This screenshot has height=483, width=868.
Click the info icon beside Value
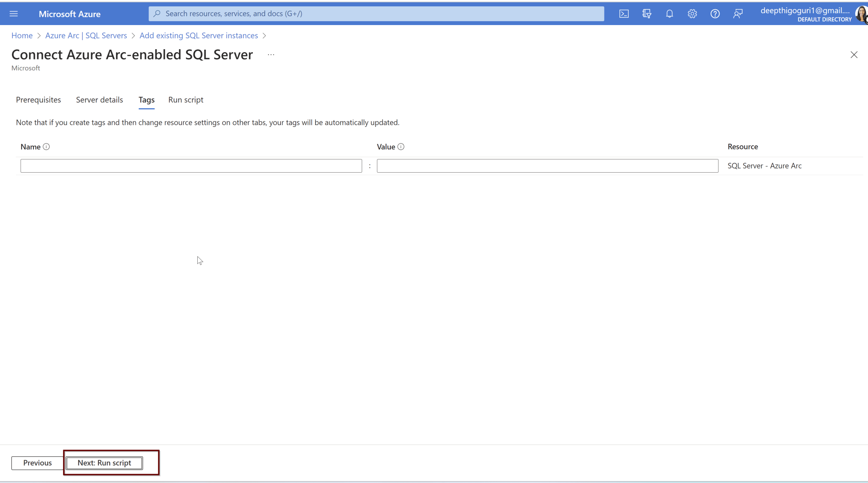coord(400,146)
